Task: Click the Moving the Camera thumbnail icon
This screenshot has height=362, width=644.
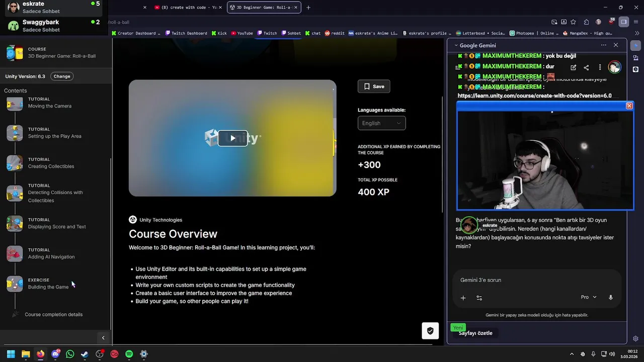Action: (x=15, y=103)
